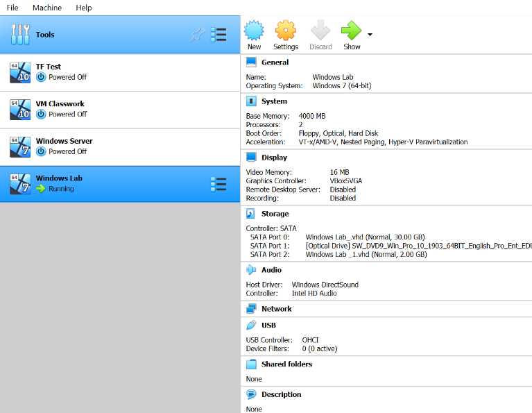Click the Network section icon
The image size is (532, 413).
pos(251,309)
